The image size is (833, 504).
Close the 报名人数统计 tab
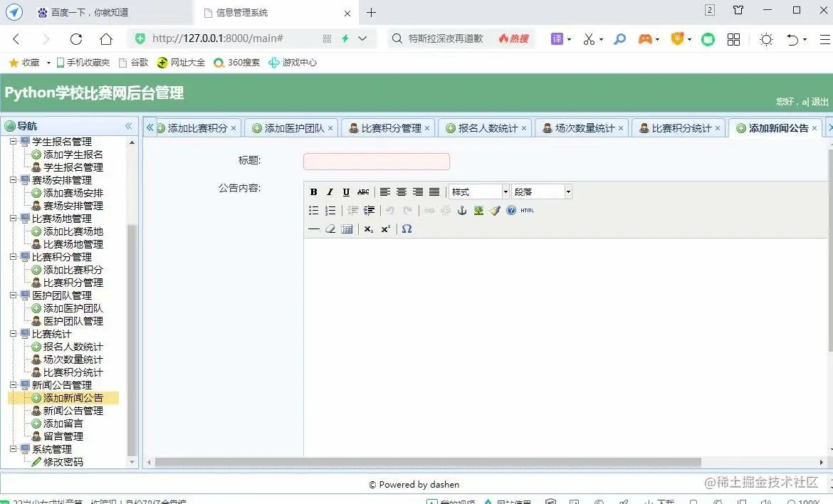tap(524, 128)
